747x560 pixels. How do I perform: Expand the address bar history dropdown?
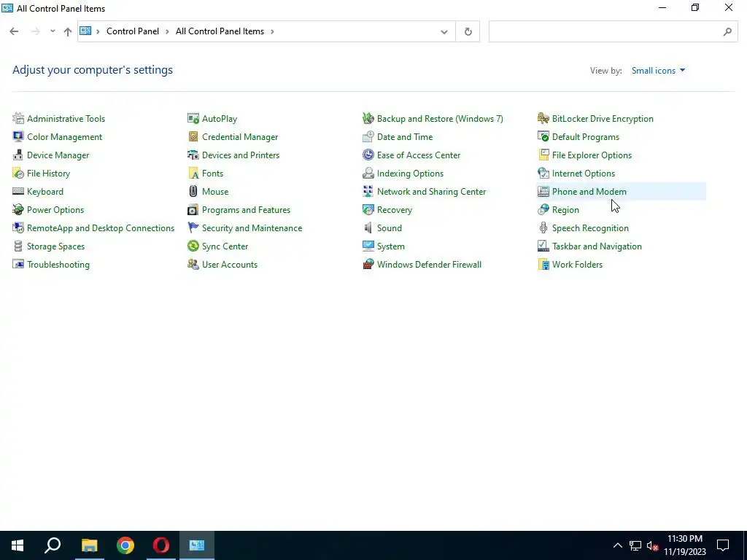(444, 32)
